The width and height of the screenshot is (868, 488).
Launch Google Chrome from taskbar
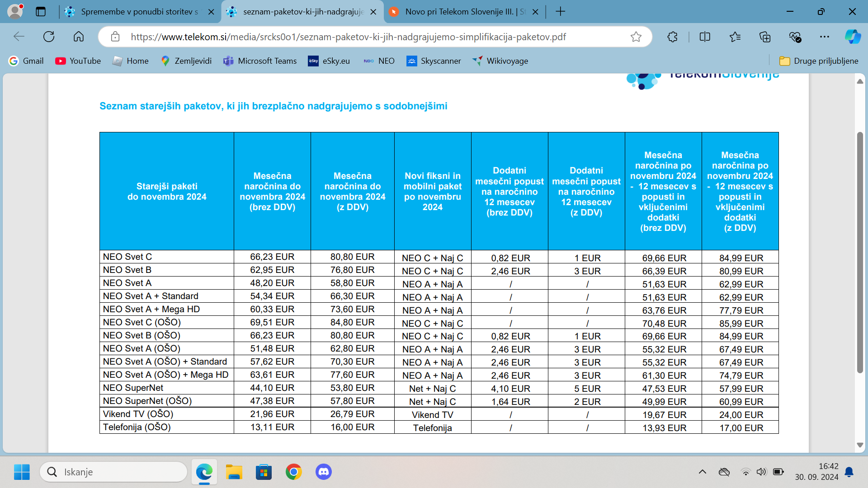point(294,472)
